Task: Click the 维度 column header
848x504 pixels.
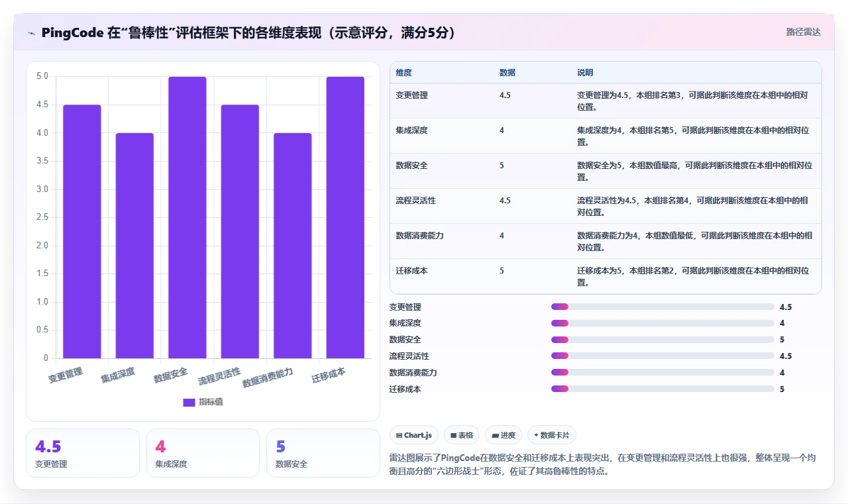Action: (403, 73)
